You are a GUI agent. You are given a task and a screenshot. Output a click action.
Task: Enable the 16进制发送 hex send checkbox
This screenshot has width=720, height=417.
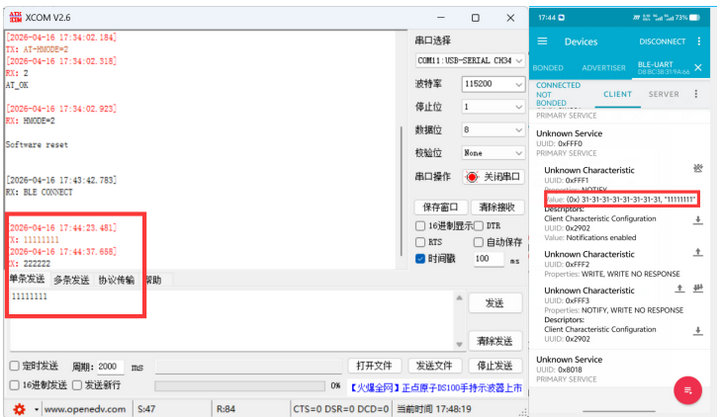coord(14,385)
